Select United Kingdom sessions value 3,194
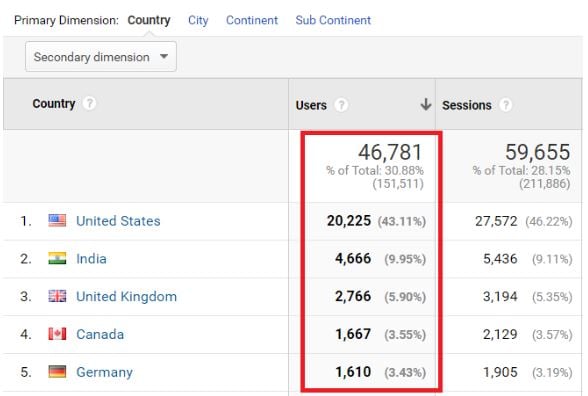588x396 pixels. tap(500, 297)
